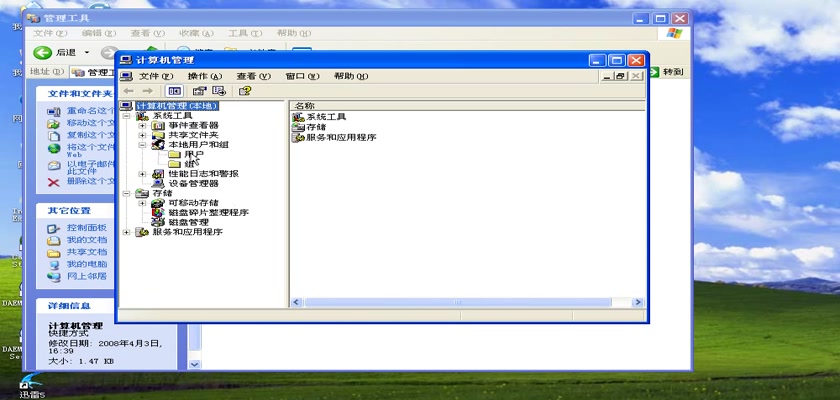Expand the 服务和应用程序 tree node
Viewport: 840px width, 400px height.
pos(126,232)
